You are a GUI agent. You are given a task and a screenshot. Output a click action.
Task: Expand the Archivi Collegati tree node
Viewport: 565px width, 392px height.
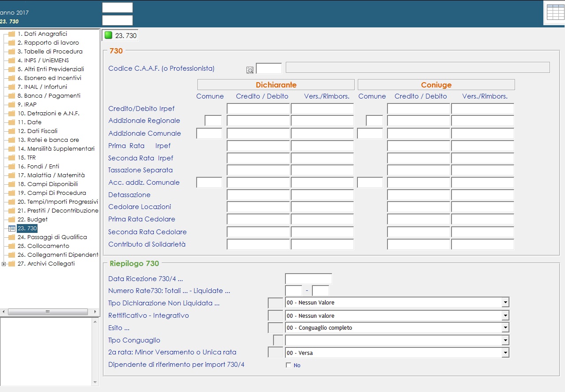tap(4, 264)
